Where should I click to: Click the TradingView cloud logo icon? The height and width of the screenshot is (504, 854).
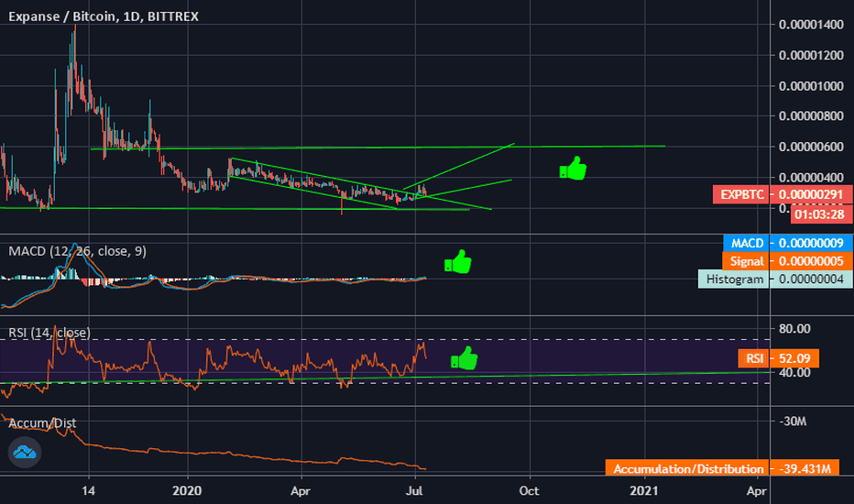click(25, 453)
